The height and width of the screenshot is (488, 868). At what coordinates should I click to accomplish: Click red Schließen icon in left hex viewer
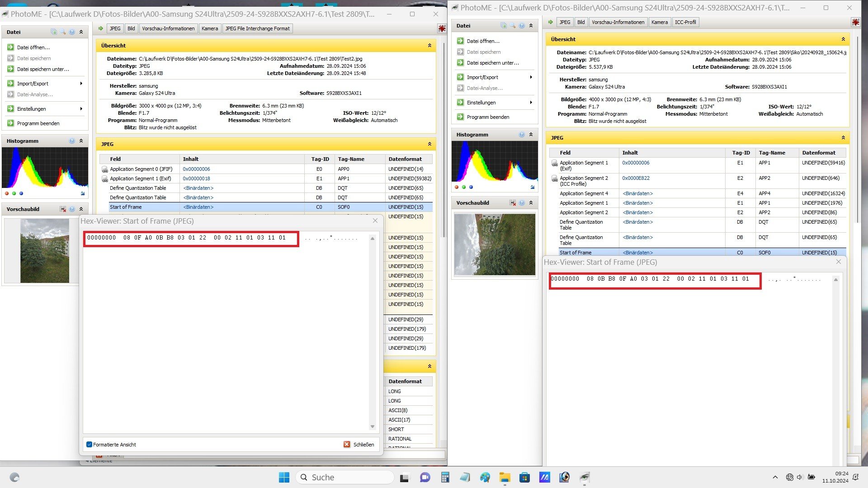point(347,445)
